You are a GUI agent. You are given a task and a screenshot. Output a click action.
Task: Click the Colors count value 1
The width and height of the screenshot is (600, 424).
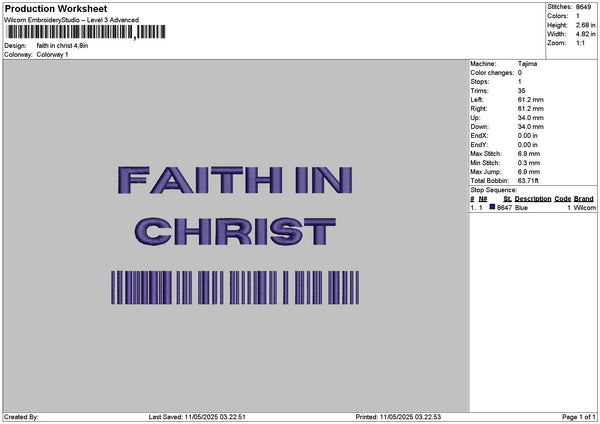(x=578, y=16)
